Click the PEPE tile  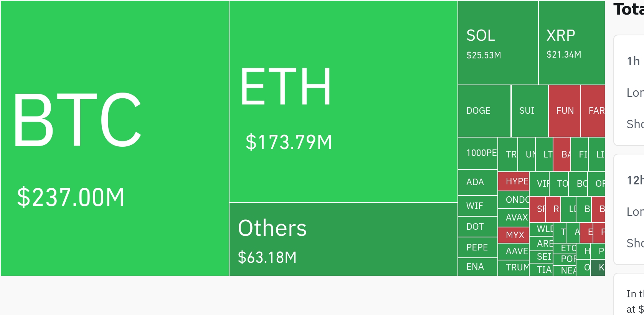click(478, 247)
